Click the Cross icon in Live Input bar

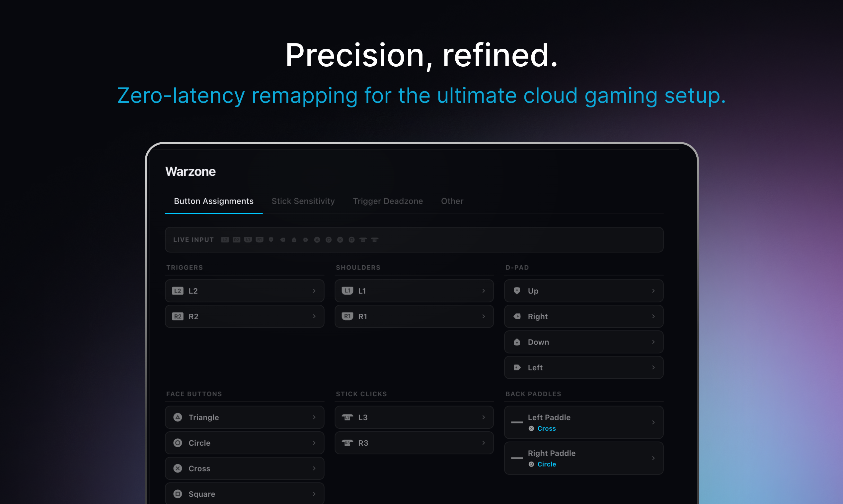point(341,240)
